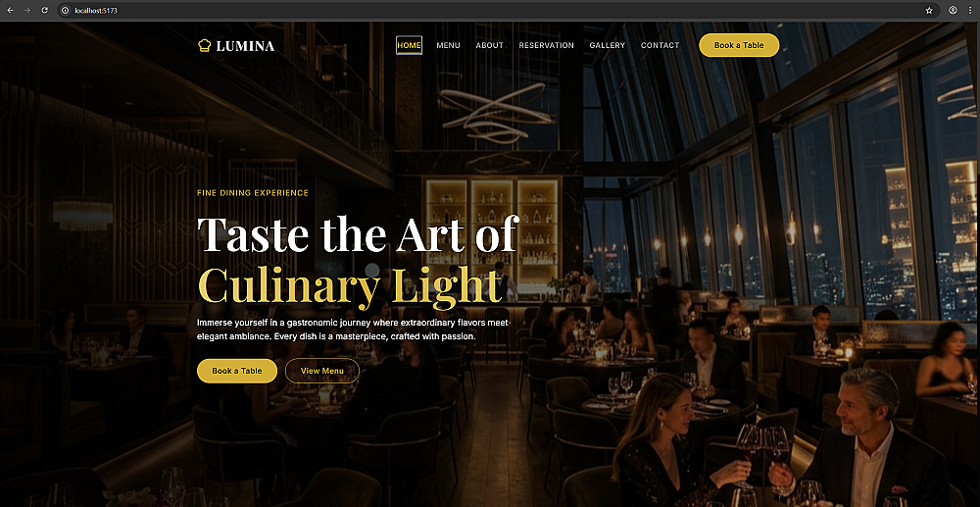Click the Culinary Light golden heading

click(x=350, y=287)
